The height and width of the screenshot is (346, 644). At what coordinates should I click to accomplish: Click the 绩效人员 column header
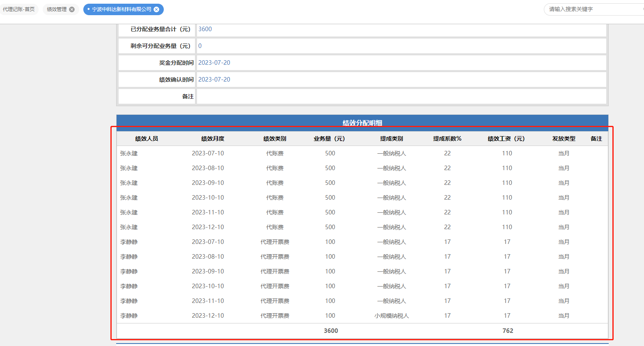(147, 139)
